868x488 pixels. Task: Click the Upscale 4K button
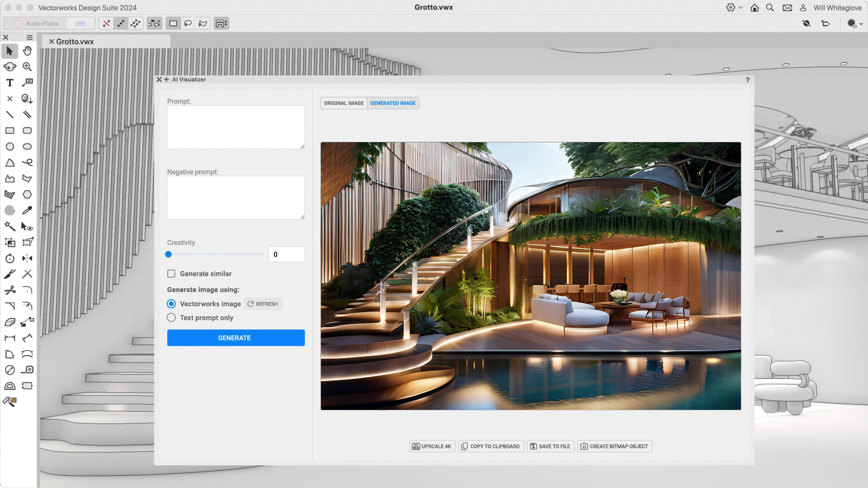[x=432, y=446]
